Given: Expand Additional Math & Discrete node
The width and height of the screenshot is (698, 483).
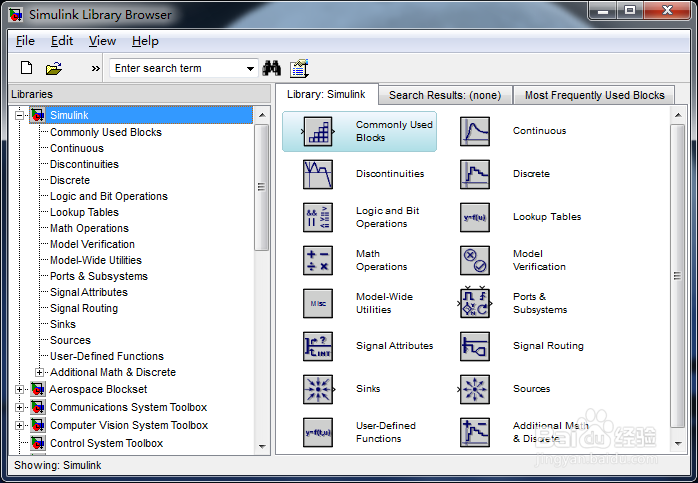Looking at the screenshot, I should (40, 372).
